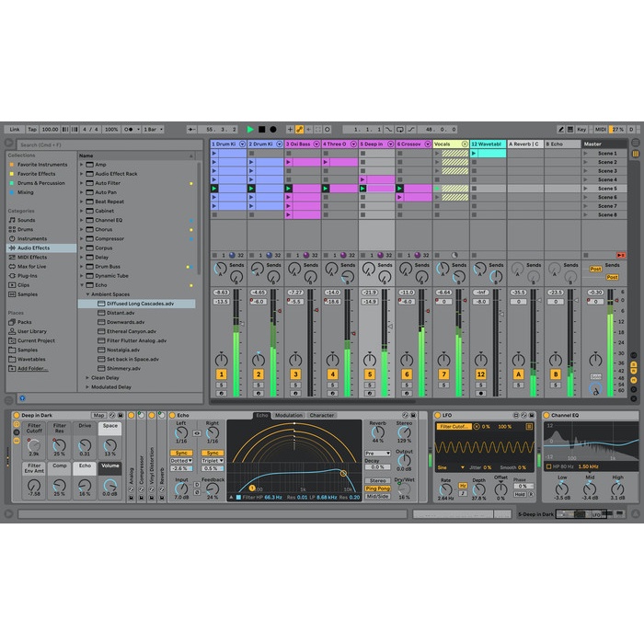Launch the 5 Deep in clip in Scene 4
Viewport: 644px width, 644px height.
tap(362, 179)
